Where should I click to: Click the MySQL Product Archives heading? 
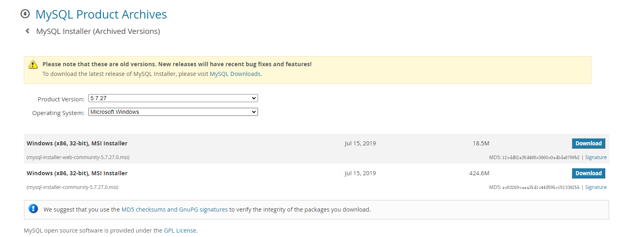[101, 15]
